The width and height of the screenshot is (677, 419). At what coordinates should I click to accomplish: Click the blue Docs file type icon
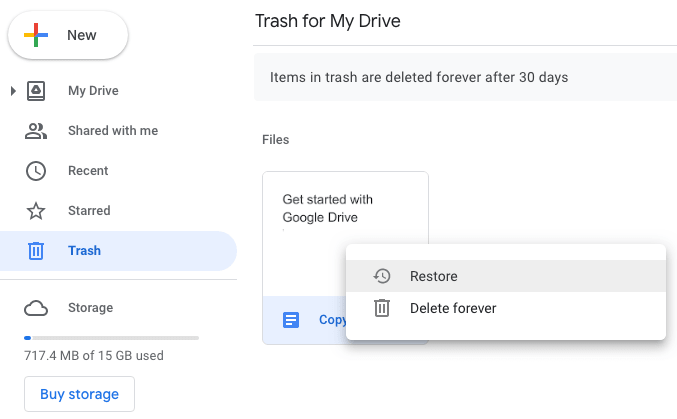(290, 320)
